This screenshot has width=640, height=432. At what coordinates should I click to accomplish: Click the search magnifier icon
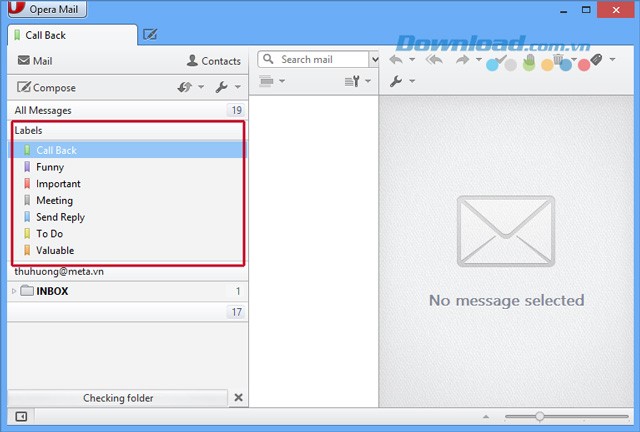pyautogui.click(x=268, y=59)
